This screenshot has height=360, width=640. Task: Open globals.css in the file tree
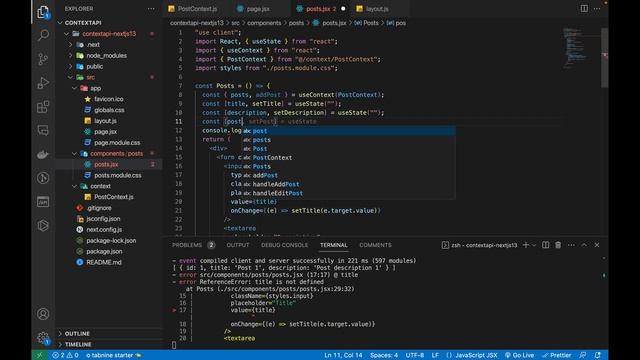tap(109, 110)
